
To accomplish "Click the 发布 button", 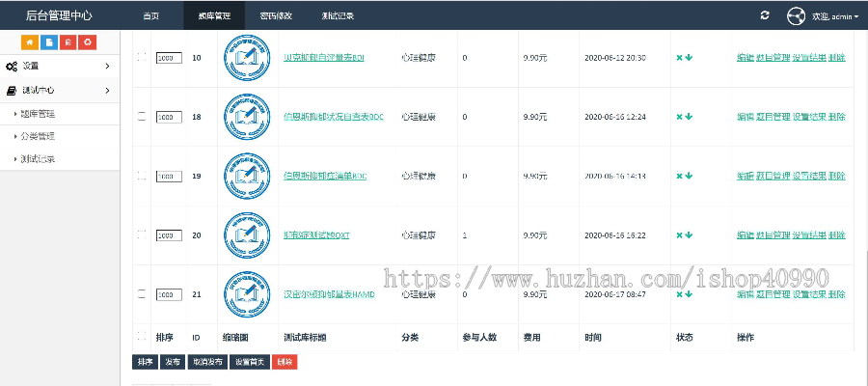I will pyautogui.click(x=173, y=362).
